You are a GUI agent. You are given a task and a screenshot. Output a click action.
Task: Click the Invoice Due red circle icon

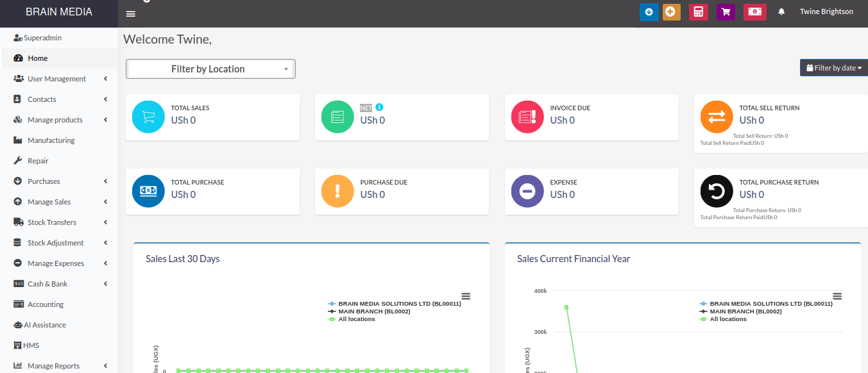click(527, 117)
